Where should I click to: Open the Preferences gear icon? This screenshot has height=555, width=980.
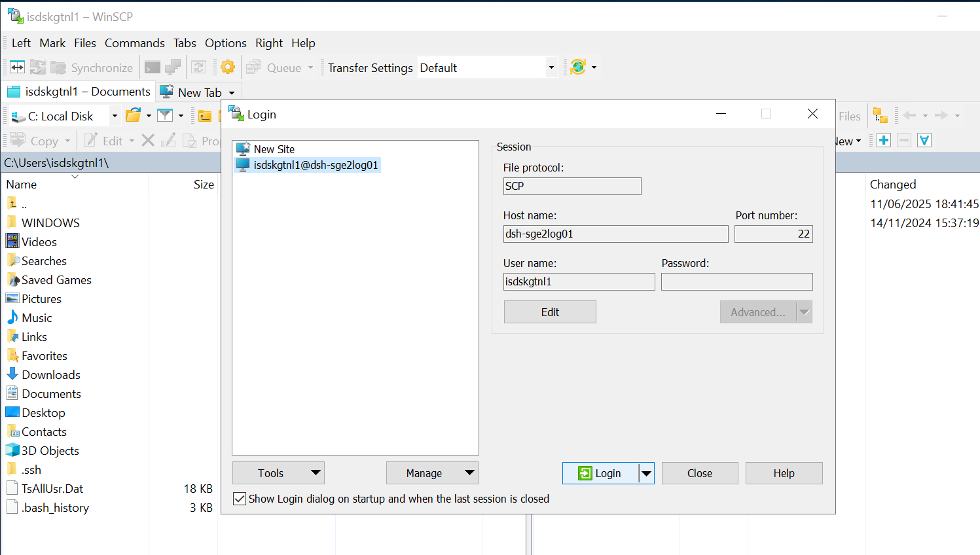(x=227, y=66)
